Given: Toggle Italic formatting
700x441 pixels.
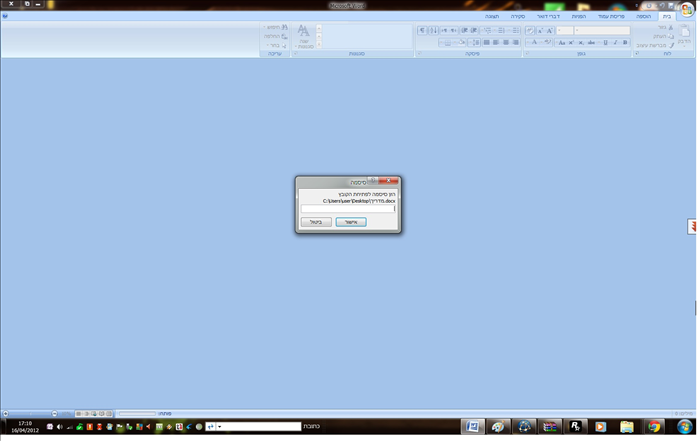Looking at the screenshot, I should 615,42.
